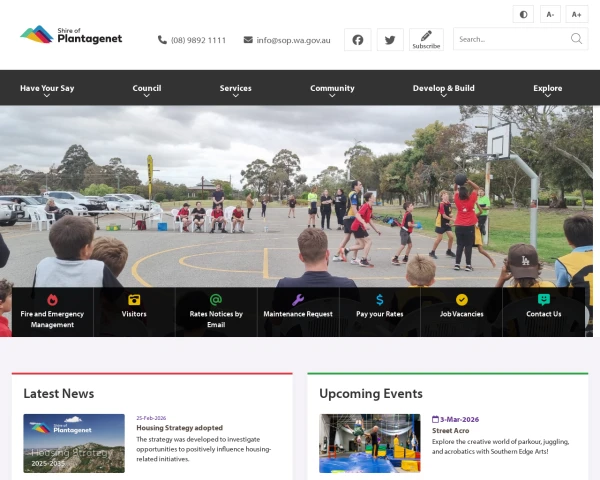600x480 pixels.
Task: Open the Explore menu
Action: [x=548, y=88]
